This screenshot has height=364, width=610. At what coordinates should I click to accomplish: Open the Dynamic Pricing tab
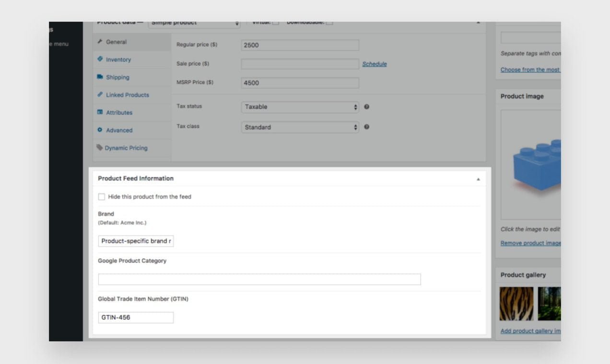pyautogui.click(x=132, y=148)
